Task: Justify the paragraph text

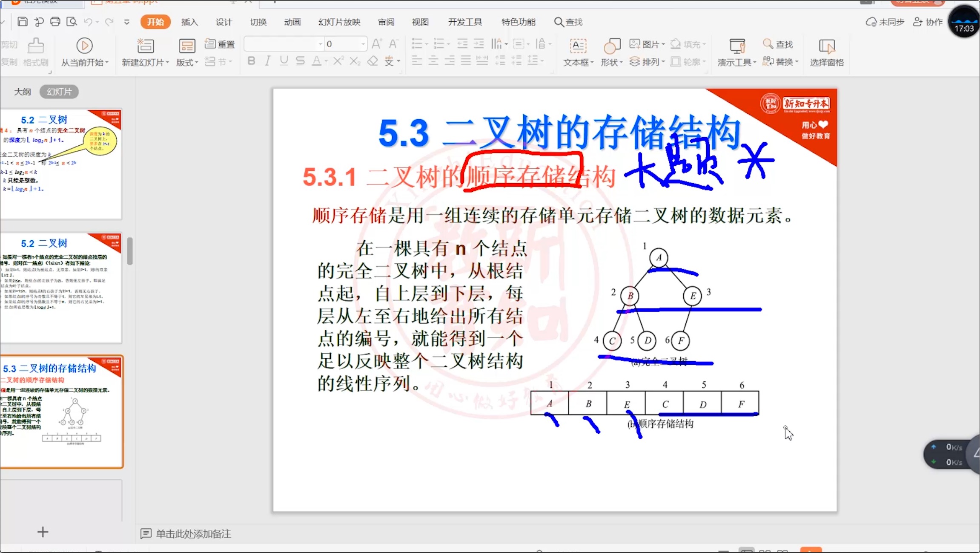Action: click(466, 61)
